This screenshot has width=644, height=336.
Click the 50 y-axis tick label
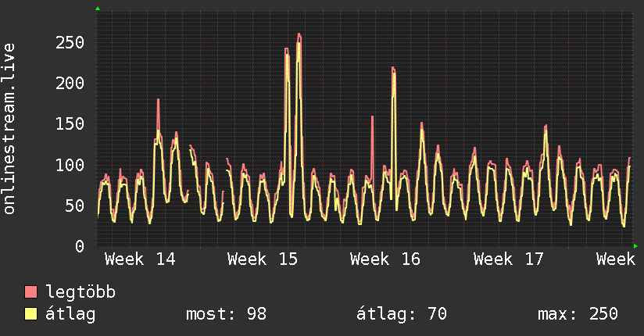(x=75, y=206)
